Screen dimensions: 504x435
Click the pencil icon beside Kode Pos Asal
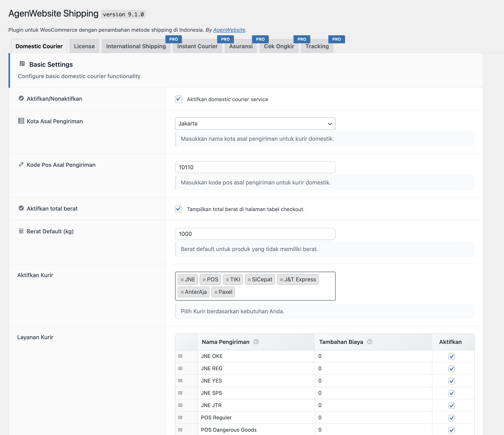21,164
